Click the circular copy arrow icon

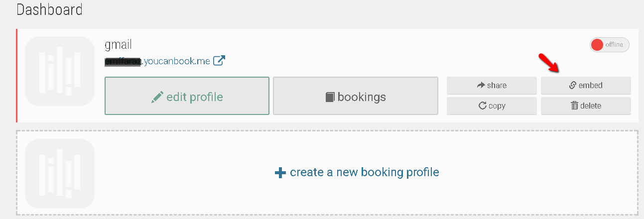[482, 106]
